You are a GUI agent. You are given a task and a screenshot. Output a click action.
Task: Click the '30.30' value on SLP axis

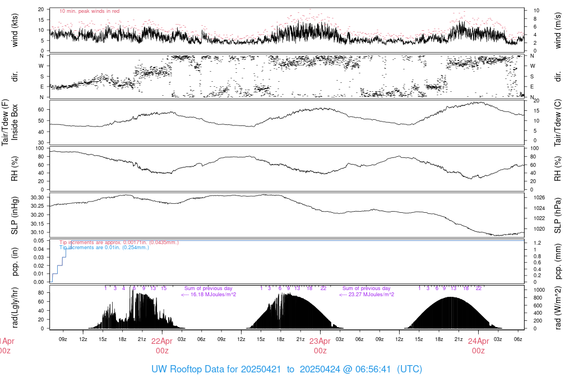[x=38, y=198]
